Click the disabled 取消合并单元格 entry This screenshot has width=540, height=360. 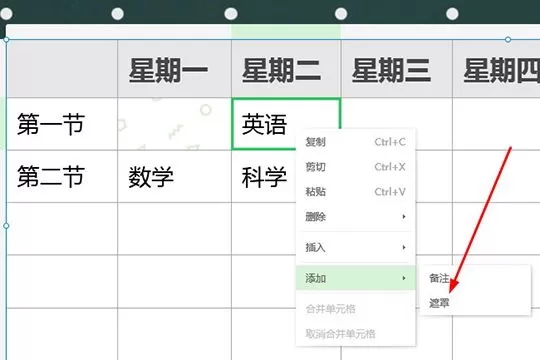(x=356, y=334)
